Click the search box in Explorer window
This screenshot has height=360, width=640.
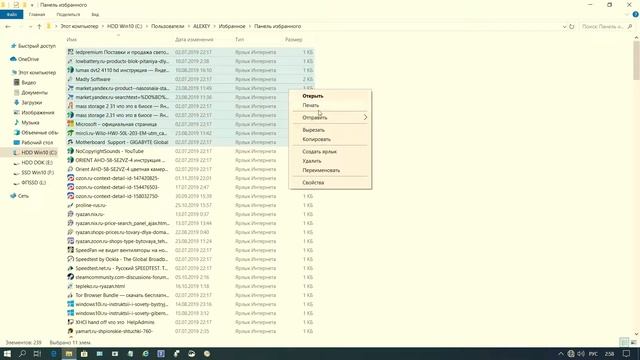[606, 27]
